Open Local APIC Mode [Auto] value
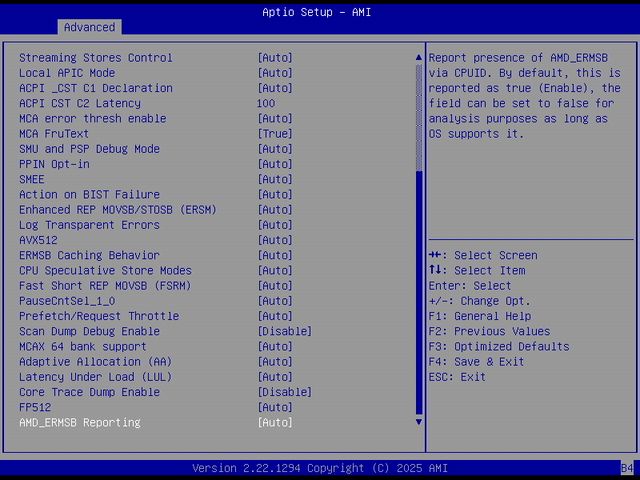The height and width of the screenshot is (480, 640). coord(275,73)
